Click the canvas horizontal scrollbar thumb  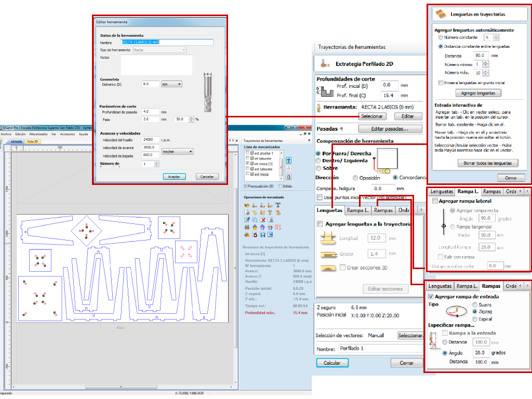pos(121,387)
